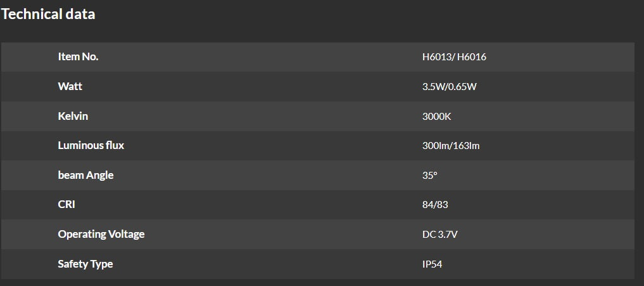Select the Kelvin row label
The height and width of the screenshot is (286, 644).
coord(73,116)
